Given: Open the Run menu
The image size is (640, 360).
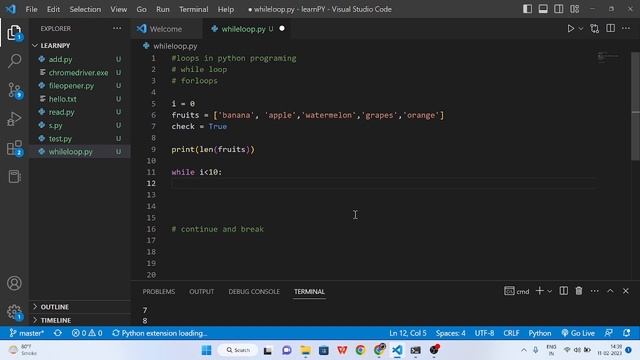Looking at the screenshot, I should tap(162, 9).
